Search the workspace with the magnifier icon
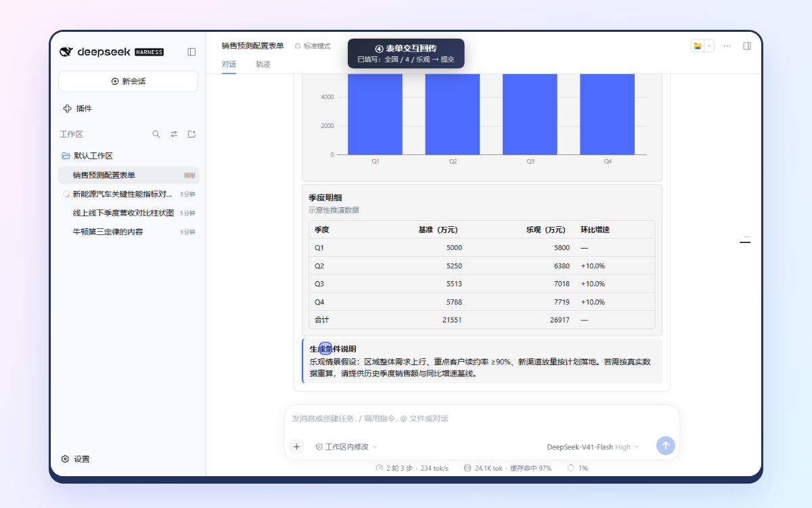Image resolution: width=812 pixels, height=508 pixels. [156, 134]
